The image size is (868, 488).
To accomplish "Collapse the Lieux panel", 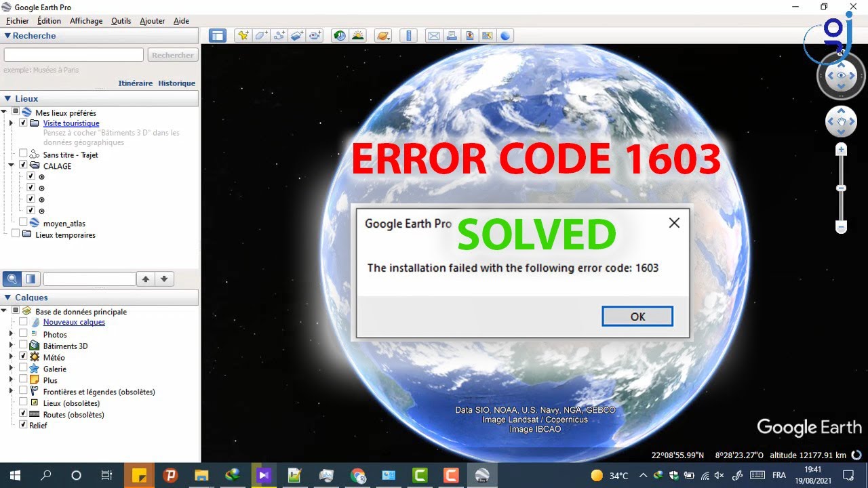I will (7, 98).
